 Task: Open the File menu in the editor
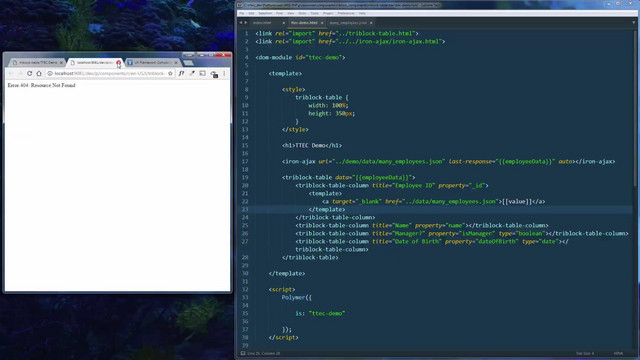tap(241, 13)
